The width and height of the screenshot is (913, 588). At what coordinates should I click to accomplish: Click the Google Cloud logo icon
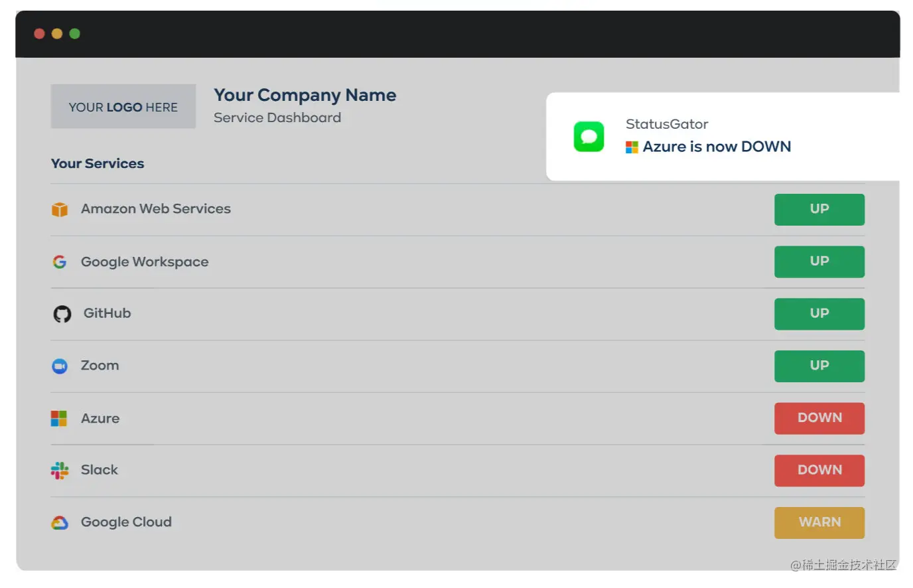click(x=60, y=523)
